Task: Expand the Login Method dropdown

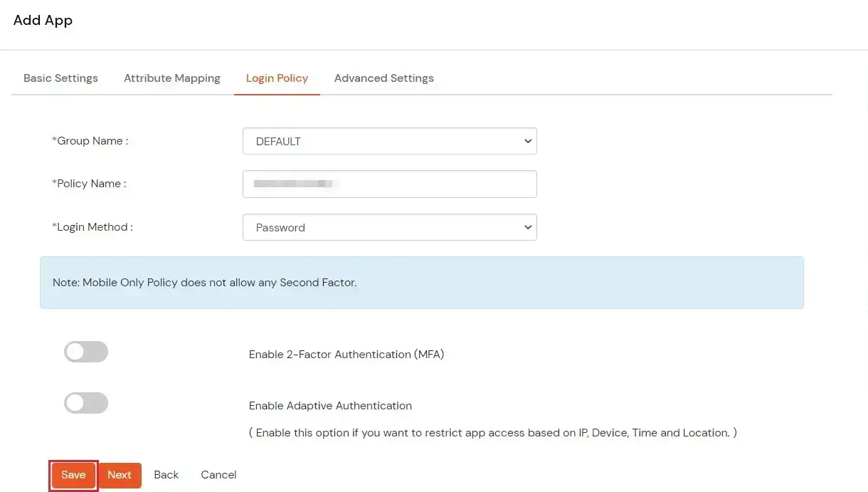Action: tap(389, 227)
